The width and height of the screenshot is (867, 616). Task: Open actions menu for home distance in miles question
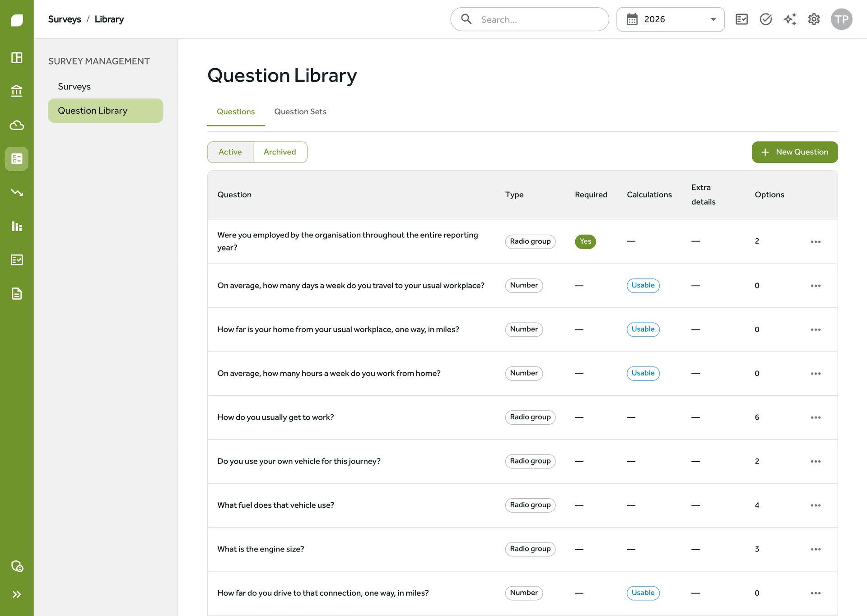816,330
